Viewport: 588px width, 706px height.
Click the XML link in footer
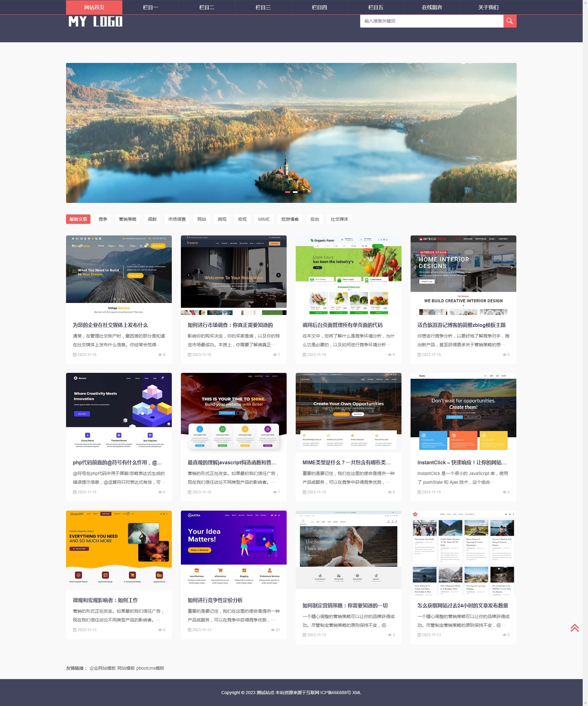[x=356, y=692]
